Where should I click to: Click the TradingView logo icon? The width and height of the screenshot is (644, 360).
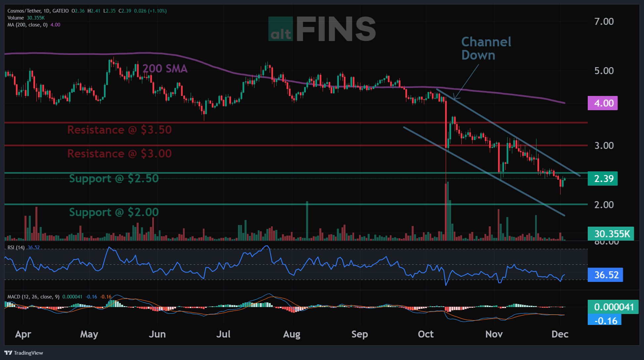(8, 353)
